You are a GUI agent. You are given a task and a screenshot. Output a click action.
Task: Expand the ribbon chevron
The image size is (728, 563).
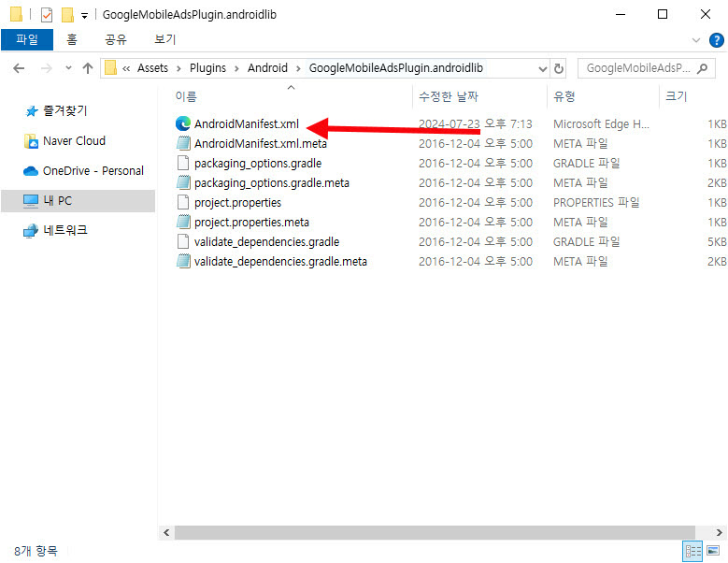[x=696, y=40]
